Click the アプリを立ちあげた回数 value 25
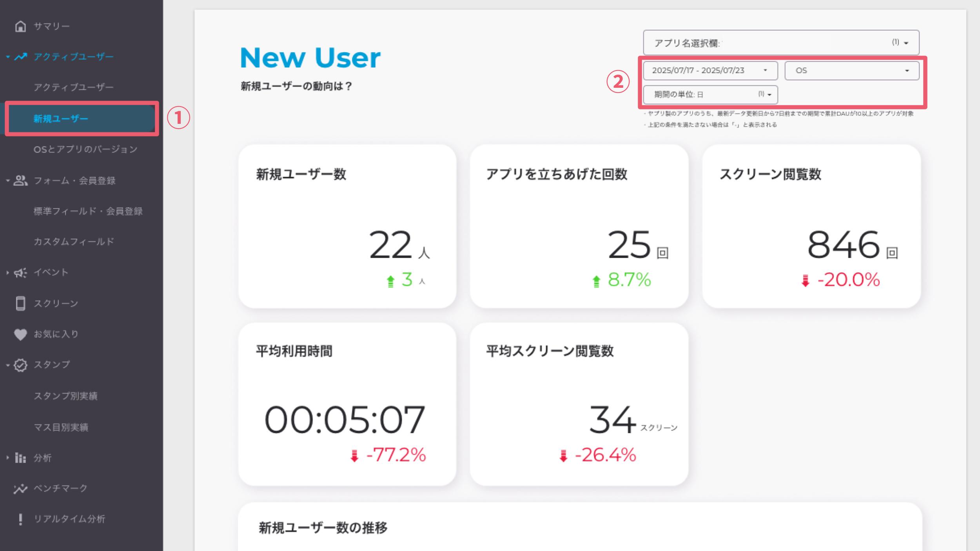Viewport: 980px width, 551px height. (x=629, y=245)
